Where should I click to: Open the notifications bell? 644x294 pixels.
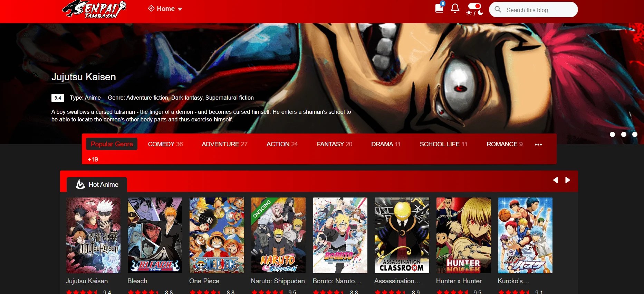point(455,8)
